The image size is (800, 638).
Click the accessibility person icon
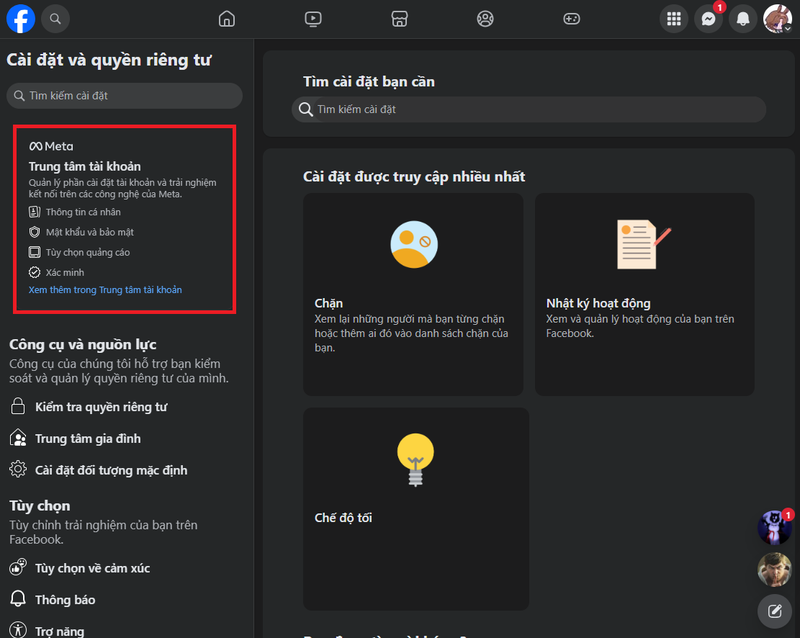(18, 630)
